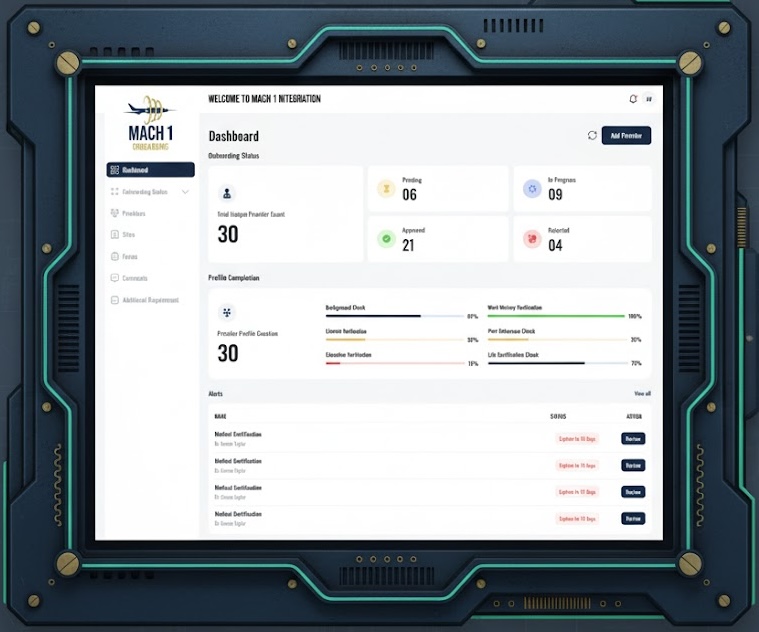Open the Onboarding Status sidebar item
The height and width of the screenshot is (632, 759).
pyautogui.click(x=150, y=192)
